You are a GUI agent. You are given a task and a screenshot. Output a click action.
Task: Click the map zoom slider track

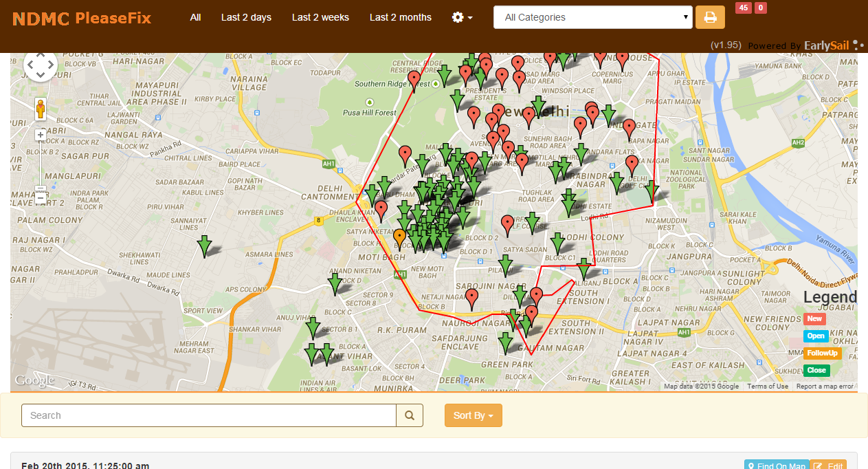41,166
